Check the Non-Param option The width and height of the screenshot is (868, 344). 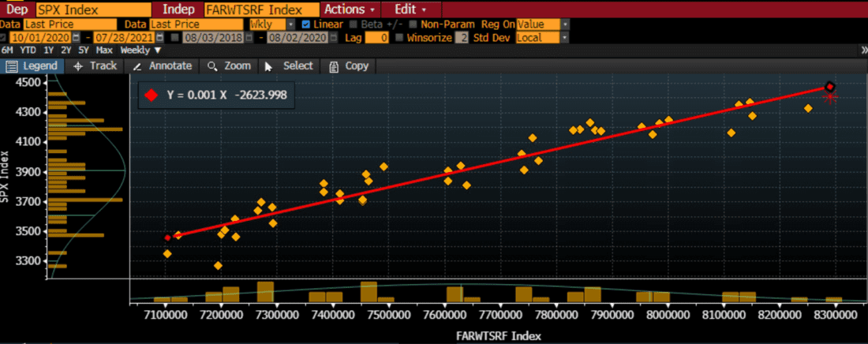point(413,24)
